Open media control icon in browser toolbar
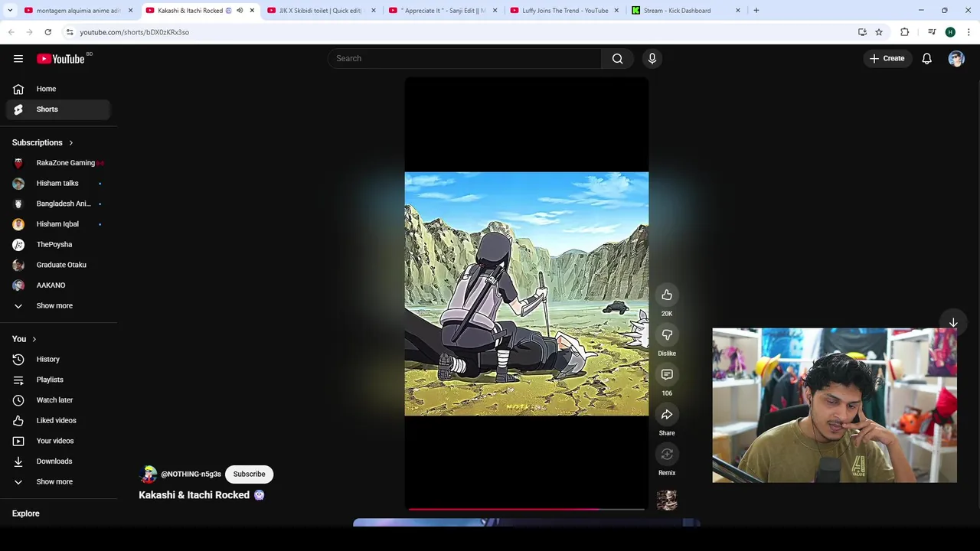This screenshot has width=980, height=551. tap(932, 32)
